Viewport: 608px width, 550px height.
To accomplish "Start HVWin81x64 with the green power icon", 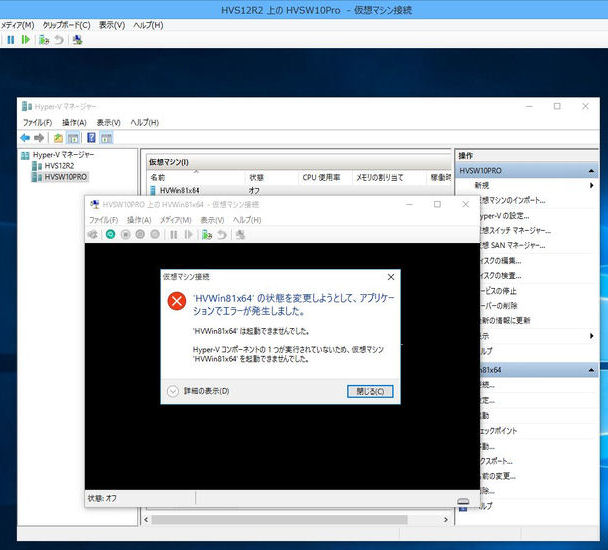I will (111, 234).
